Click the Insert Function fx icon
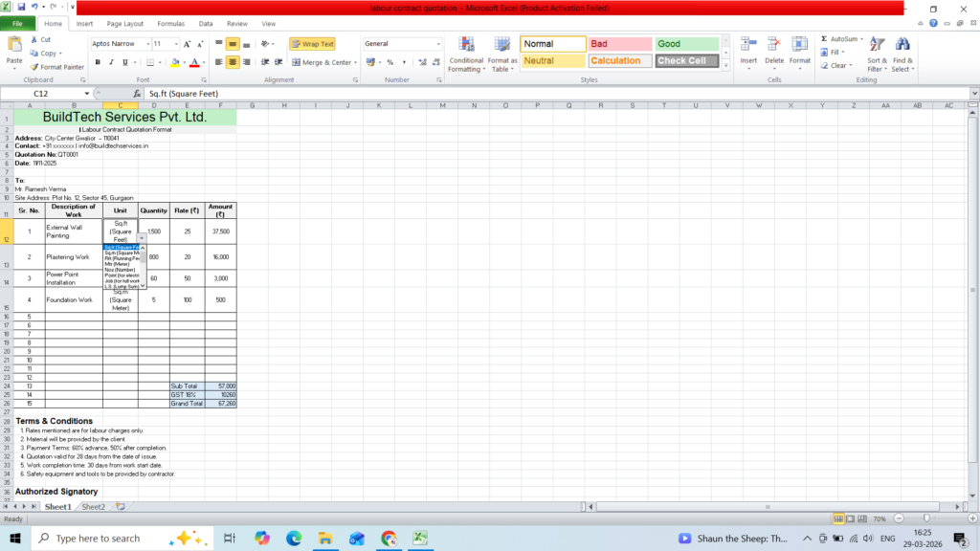This screenshot has width=980, height=551. point(137,94)
